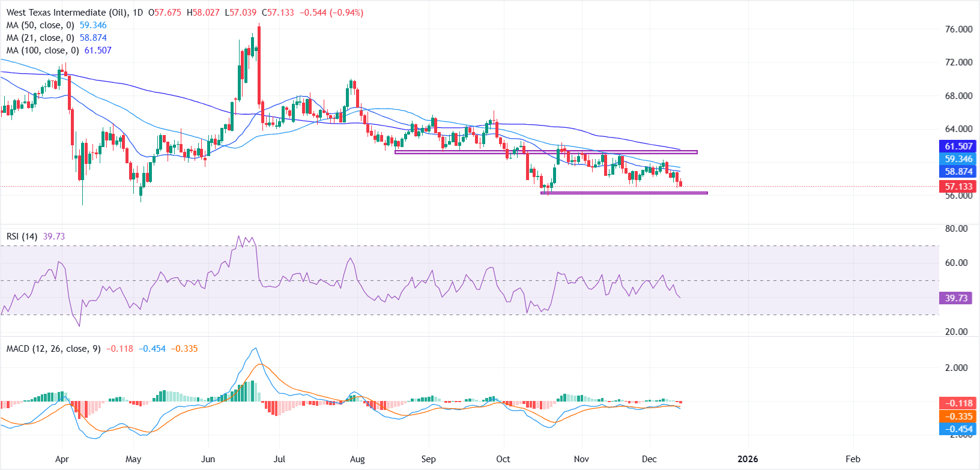Select the MA (21, close, 0) legend

pos(40,38)
